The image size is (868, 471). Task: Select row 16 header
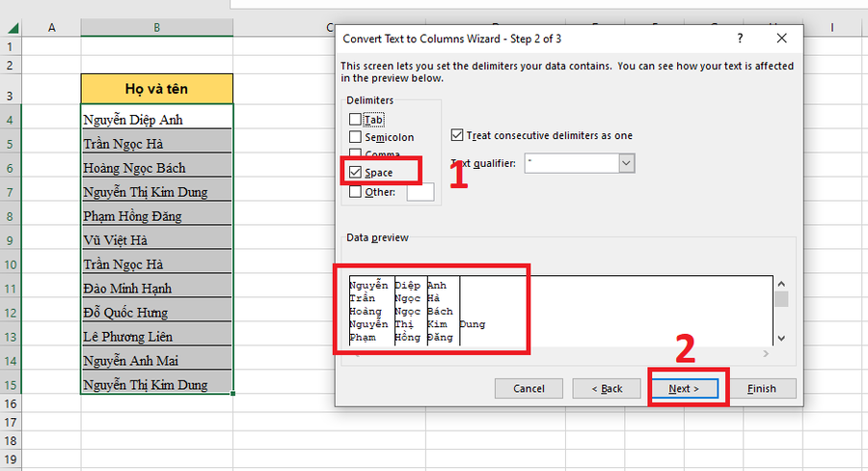point(11,403)
